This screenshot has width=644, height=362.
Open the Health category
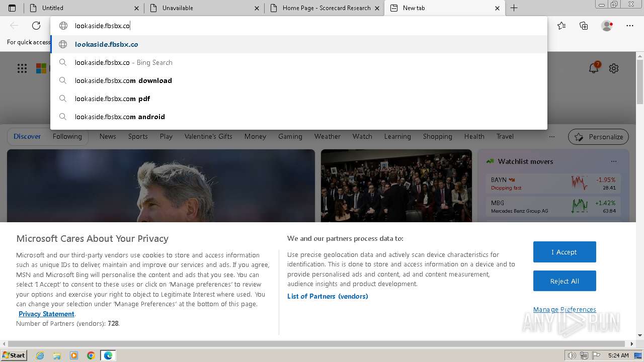[474, 136]
